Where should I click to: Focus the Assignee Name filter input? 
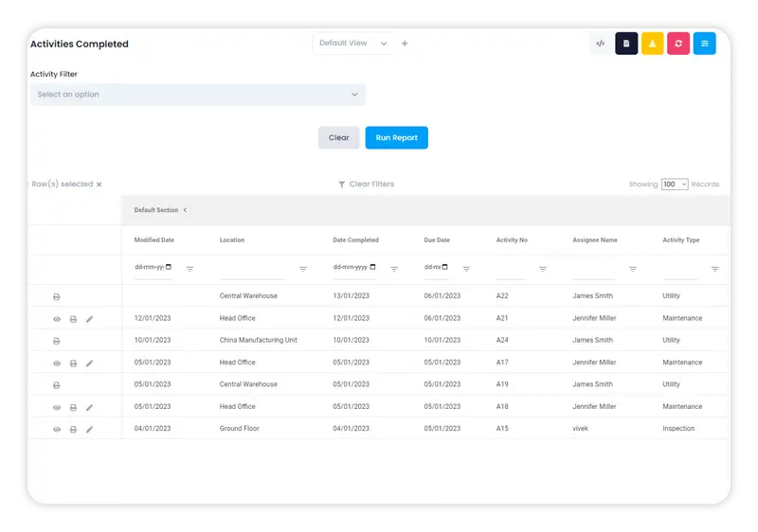pyautogui.click(x=594, y=270)
